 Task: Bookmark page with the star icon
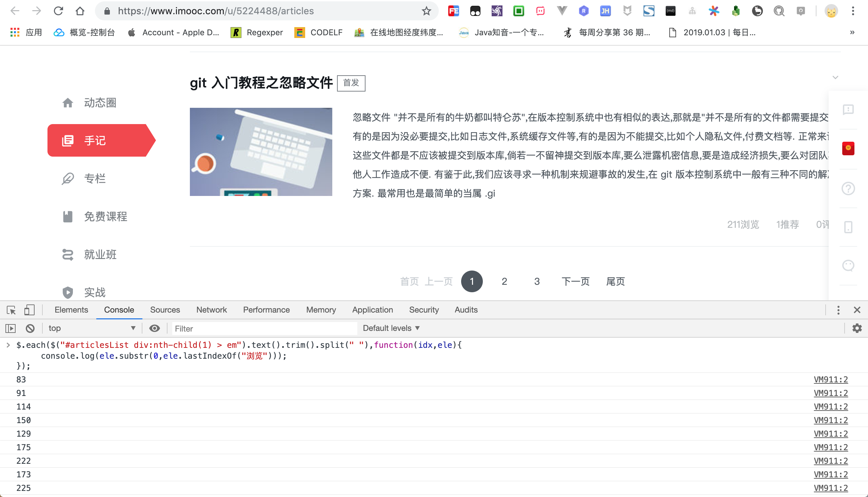point(426,11)
